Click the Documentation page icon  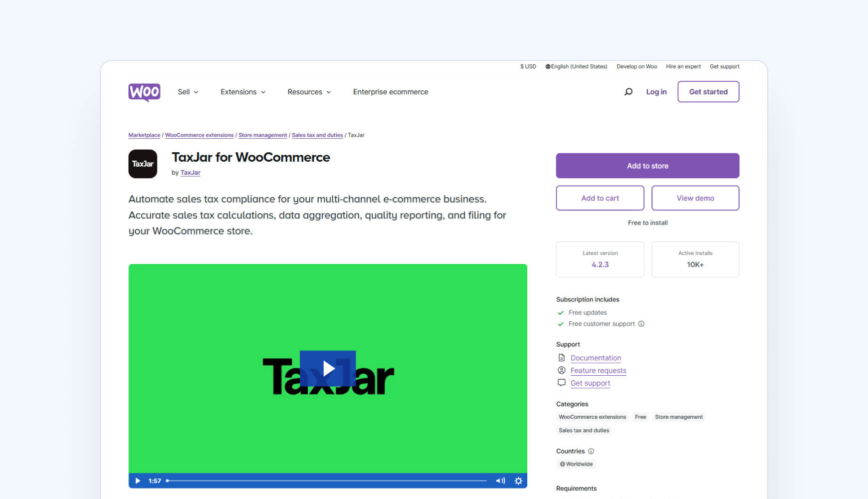pyautogui.click(x=562, y=358)
